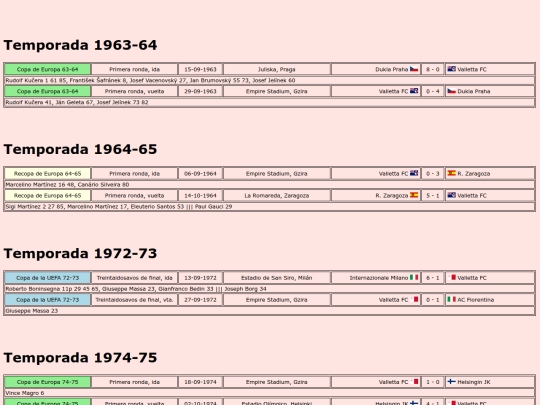The height and width of the screenshot is (405, 540).
Task: Click Copa de la UEFA 72-73, ida row
Action: tap(48, 278)
